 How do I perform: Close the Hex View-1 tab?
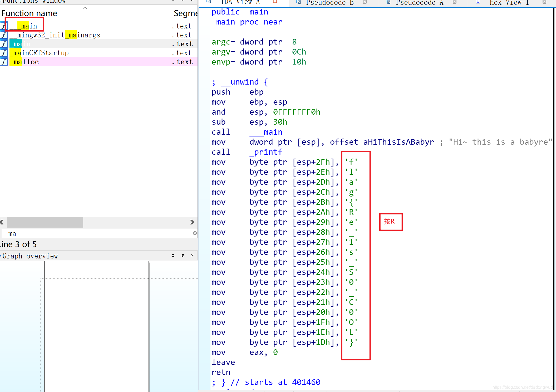coord(544,2)
